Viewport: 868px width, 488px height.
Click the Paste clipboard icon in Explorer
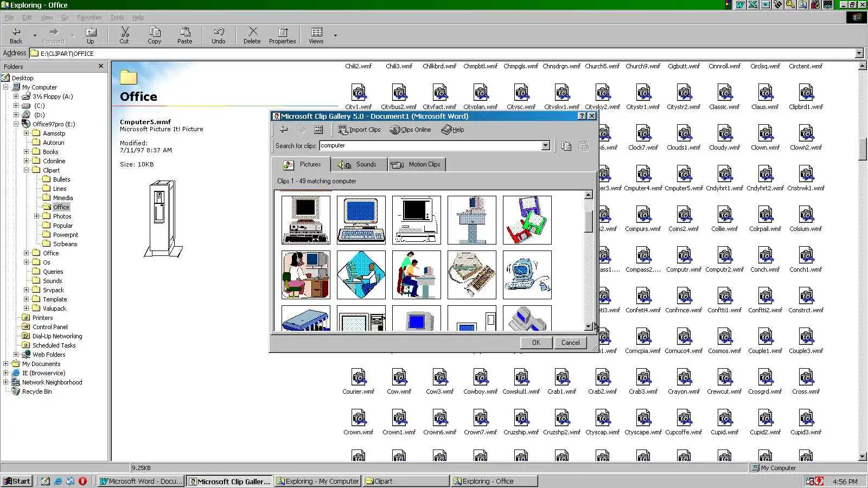[184, 35]
